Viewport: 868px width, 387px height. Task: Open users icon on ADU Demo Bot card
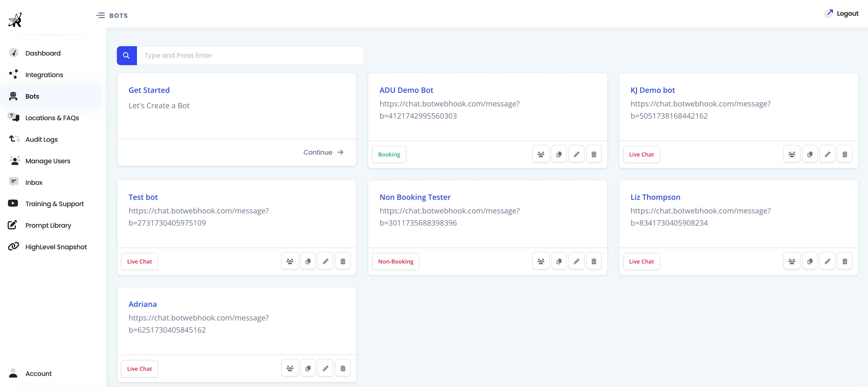(540, 154)
